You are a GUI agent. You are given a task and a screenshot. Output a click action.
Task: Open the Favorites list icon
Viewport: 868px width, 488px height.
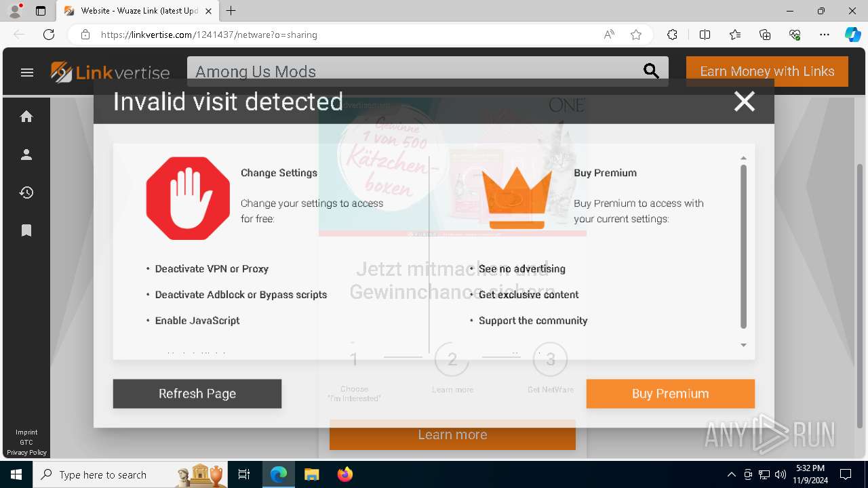point(735,35)
